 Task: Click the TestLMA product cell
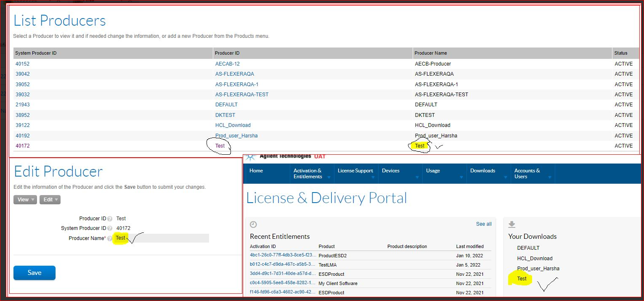pyautogui.click(x=328, y=265)
